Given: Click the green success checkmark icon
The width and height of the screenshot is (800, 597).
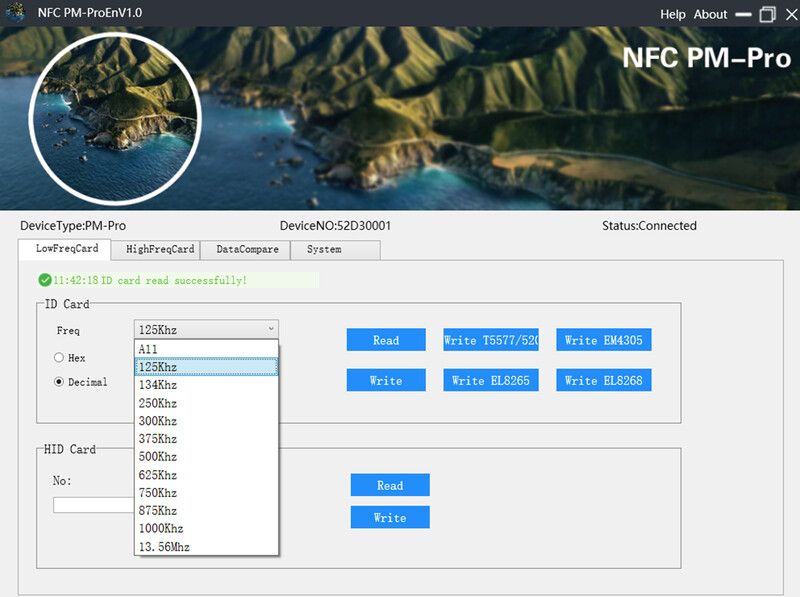Looking at the screenshot, I should click(45, 281).
